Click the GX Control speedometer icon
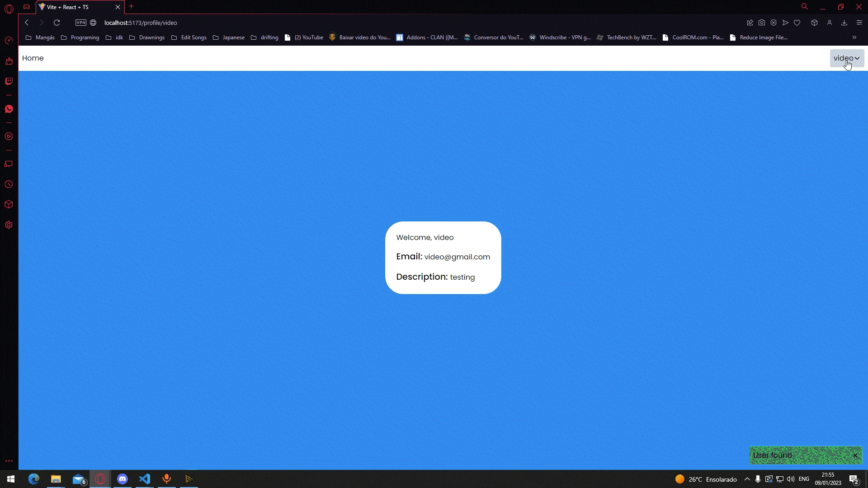This screenshot has height=488, width=868. pos(9,41)
